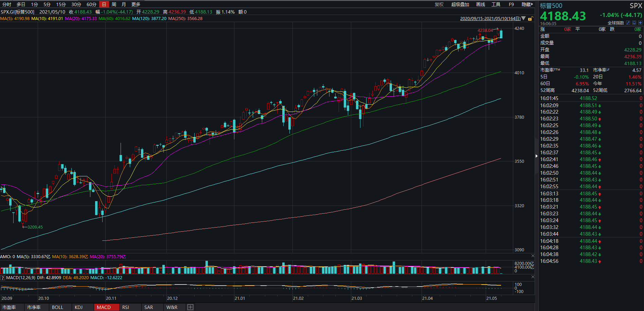Open the 超级叠加 overlay option
This screenshot has width=644, height=311.
(460, 4)
